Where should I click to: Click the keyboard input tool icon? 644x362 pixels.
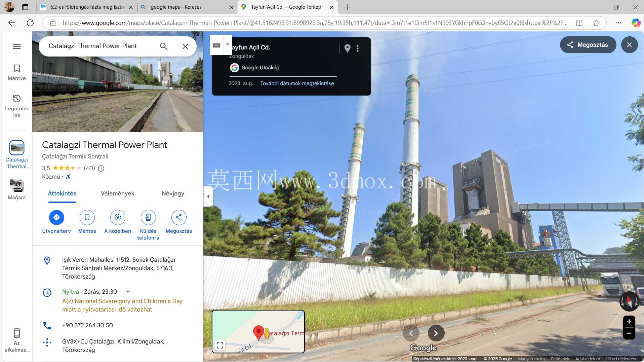[217, 45]
